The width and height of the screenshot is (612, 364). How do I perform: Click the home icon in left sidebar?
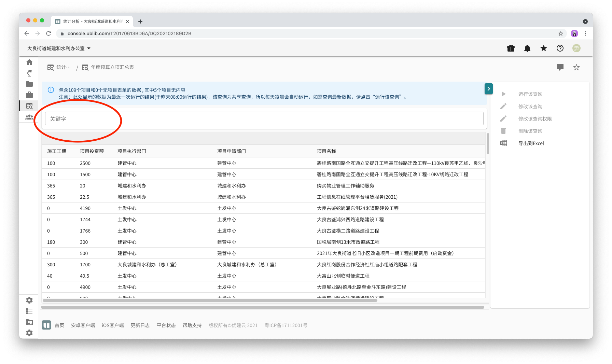29,62
